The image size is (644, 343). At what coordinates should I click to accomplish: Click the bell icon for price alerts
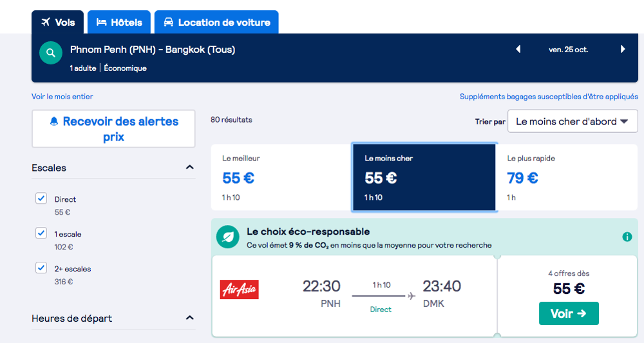(54, 121)
